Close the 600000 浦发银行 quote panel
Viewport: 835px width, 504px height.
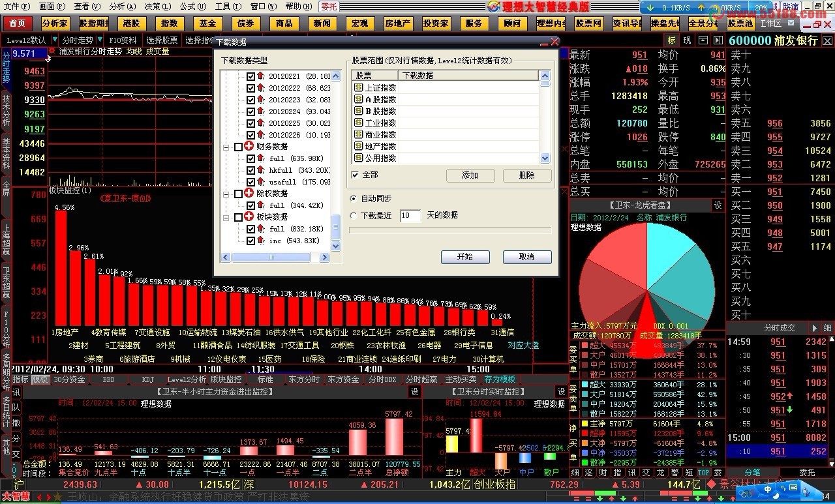[827, 40]
